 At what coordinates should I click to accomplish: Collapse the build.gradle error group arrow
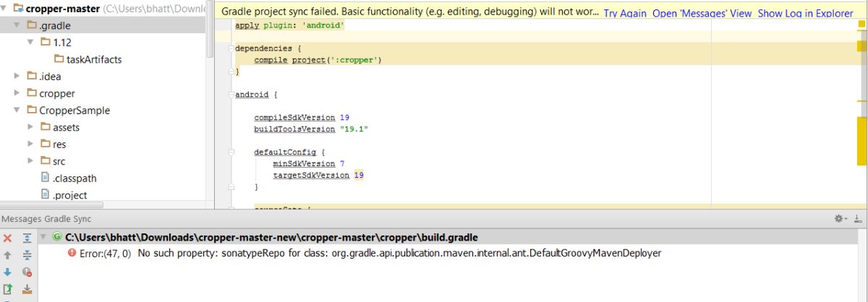click(x=43, y=237)
